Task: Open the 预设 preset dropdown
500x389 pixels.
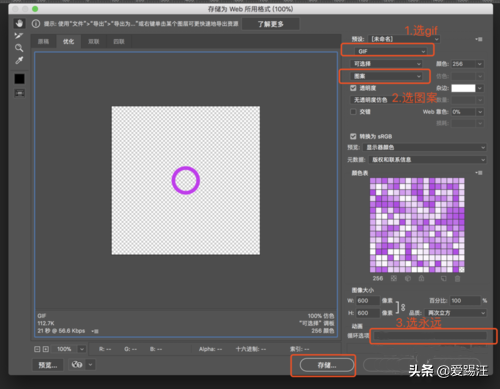Action: pos(404,39)
